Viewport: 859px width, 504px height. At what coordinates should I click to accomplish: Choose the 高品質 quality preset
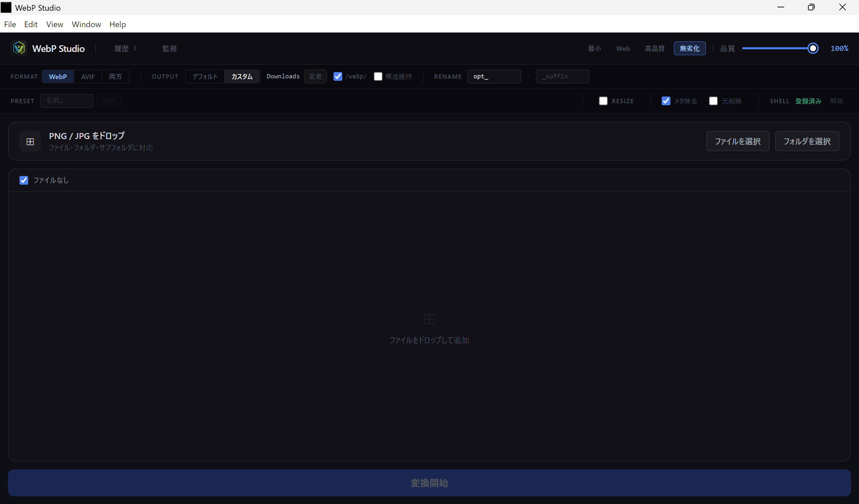coord(654,48)
